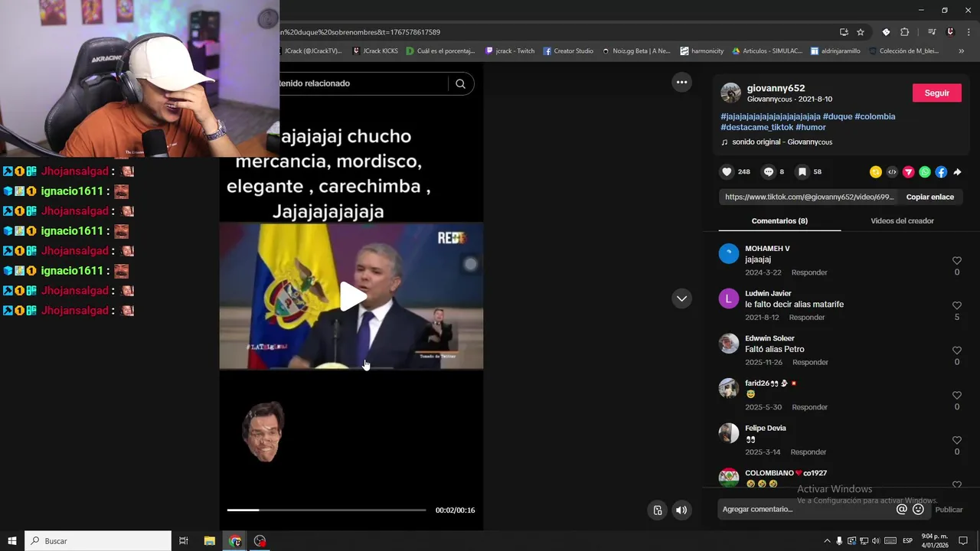
Task: Open the Chrome three-dot menu
Action: tap(968, 32)
